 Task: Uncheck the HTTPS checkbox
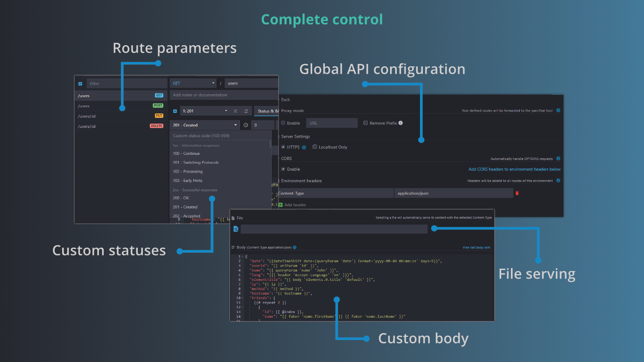tap(283, 147)
